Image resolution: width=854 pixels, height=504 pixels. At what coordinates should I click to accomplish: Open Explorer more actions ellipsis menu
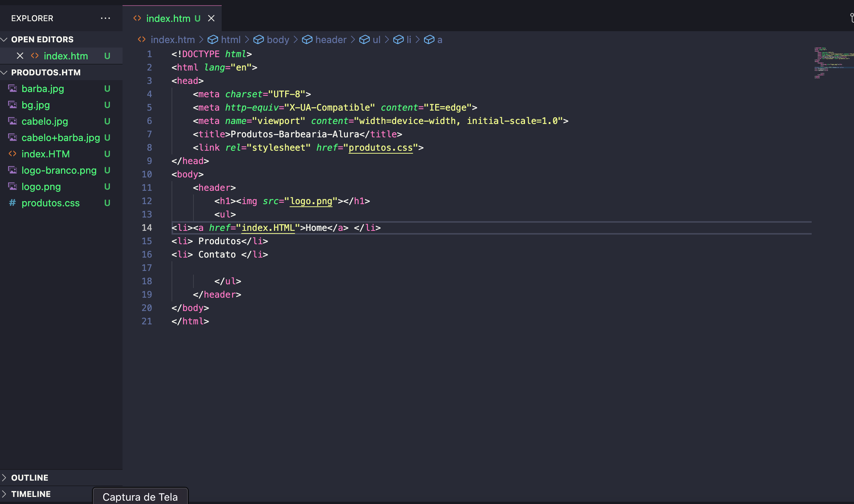[105, 18]
